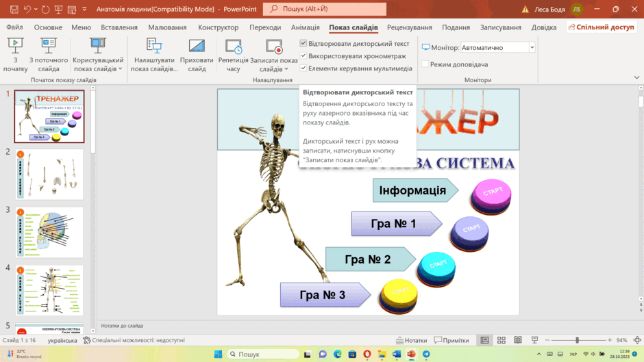The width and height of the screenshot is (644, 362).
Task: Select slide 4 thumbnail with skeleton labels
Action: click(x=49, y=290)
